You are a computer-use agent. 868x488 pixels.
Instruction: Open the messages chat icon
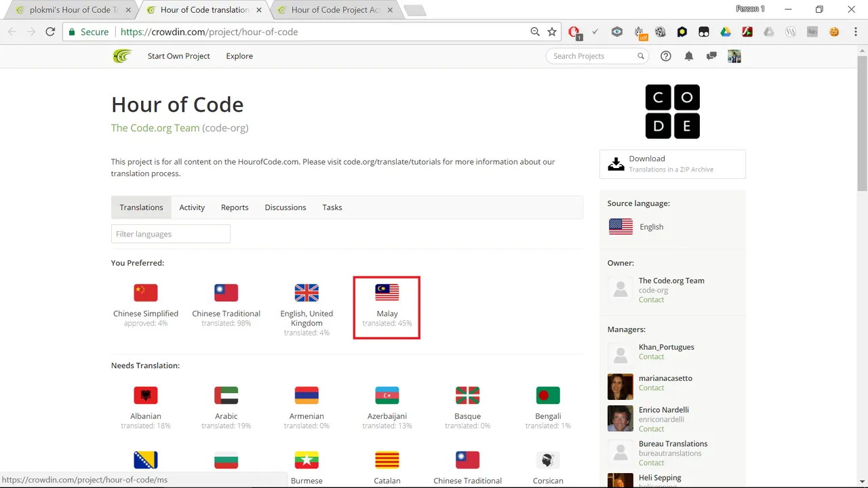(x=711, y=56)
